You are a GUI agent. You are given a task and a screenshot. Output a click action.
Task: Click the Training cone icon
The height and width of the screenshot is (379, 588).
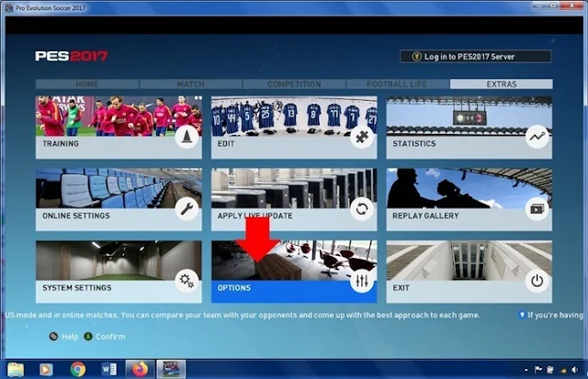187,137
